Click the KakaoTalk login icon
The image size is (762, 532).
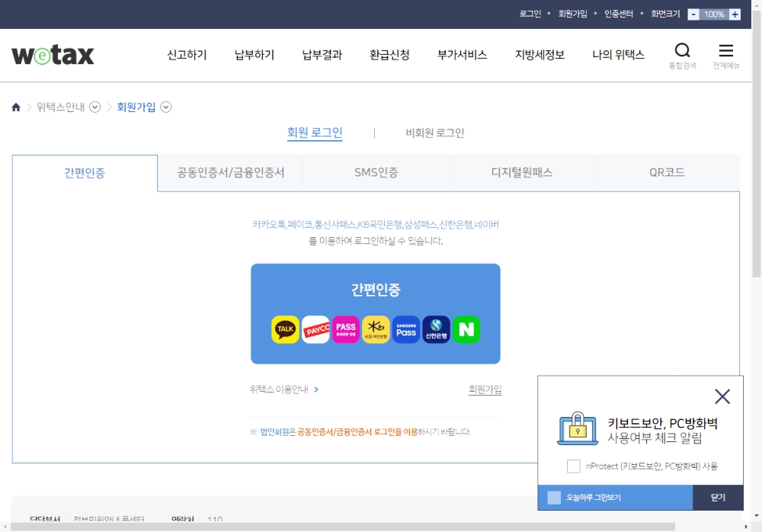click(285, 330)
